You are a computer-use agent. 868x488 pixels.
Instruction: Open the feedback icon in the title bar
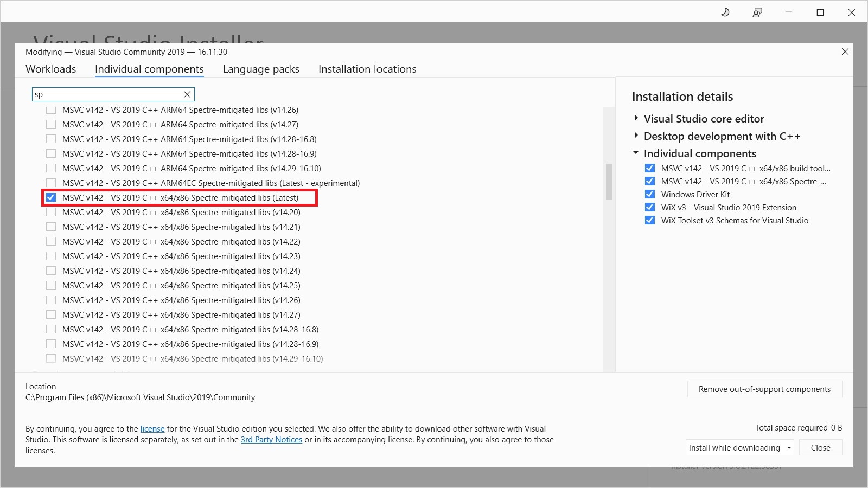click(x=757, y=11)
